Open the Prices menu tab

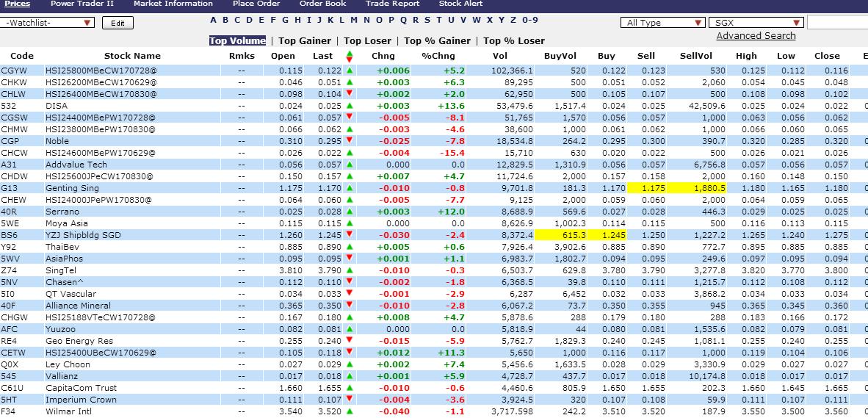pos(17,4)
